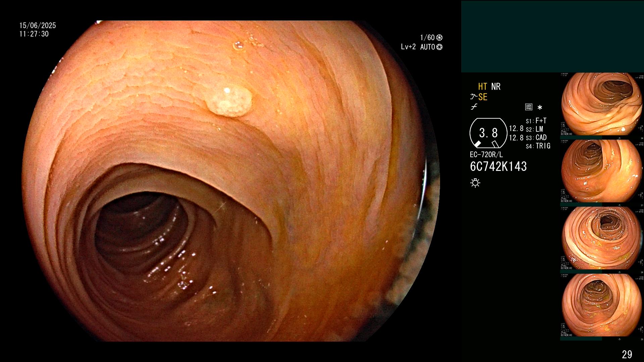Select the S4: TRIG switch assignment
The width and height of the screenshot is (644, 362).
538,146
